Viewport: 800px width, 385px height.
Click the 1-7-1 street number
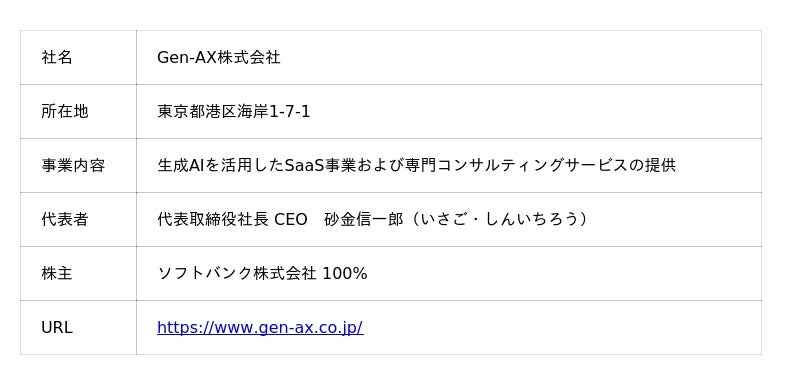click(289, 112)
